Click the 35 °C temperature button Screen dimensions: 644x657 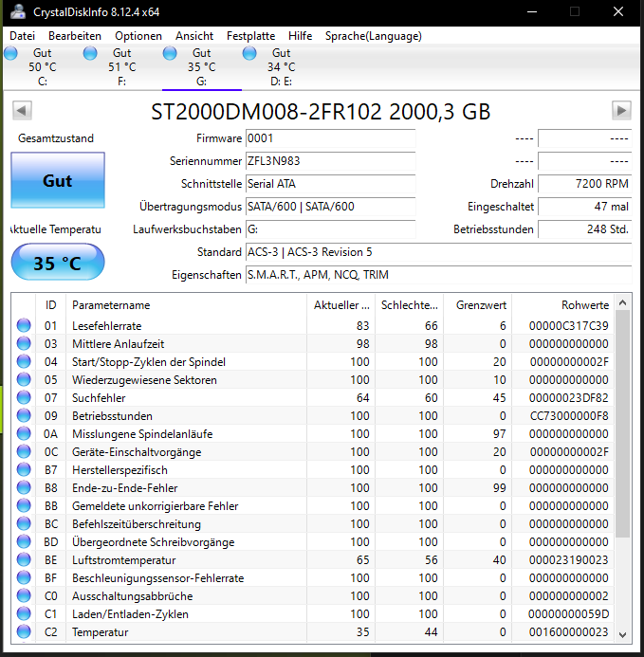point(58,263)
